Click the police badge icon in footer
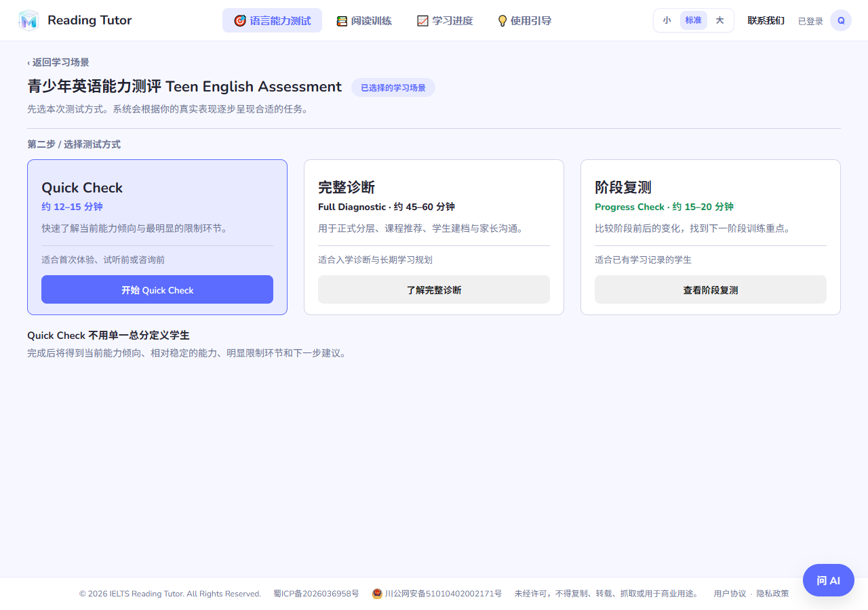Viewport: 868px width, 610px height. 377,594
